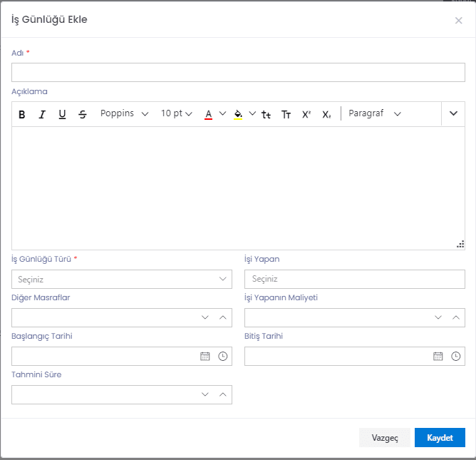Apply superscript formatting

[306, 114]
